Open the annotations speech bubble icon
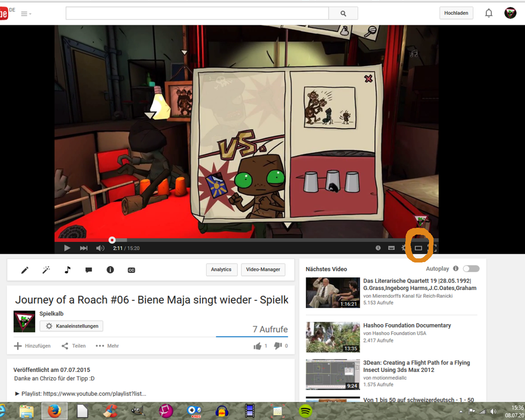The image size is (525, 420). pos(89,270)
